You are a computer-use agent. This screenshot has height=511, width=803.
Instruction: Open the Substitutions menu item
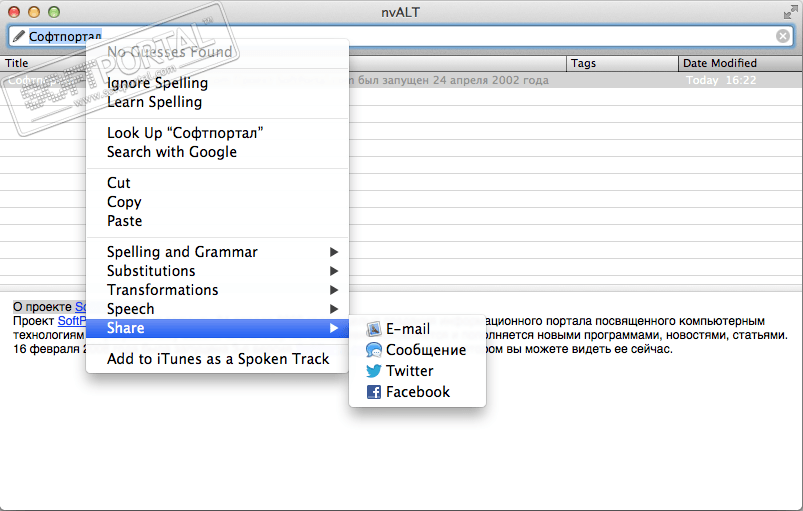coord(218,271)
